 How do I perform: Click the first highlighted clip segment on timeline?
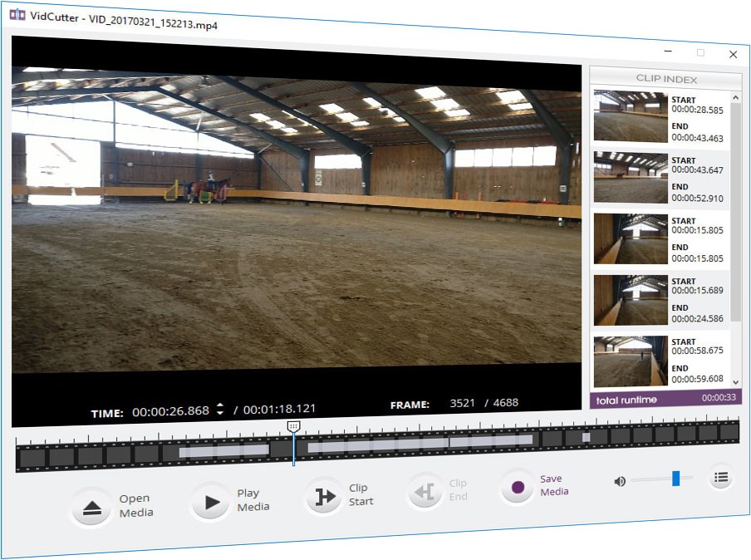224,451
